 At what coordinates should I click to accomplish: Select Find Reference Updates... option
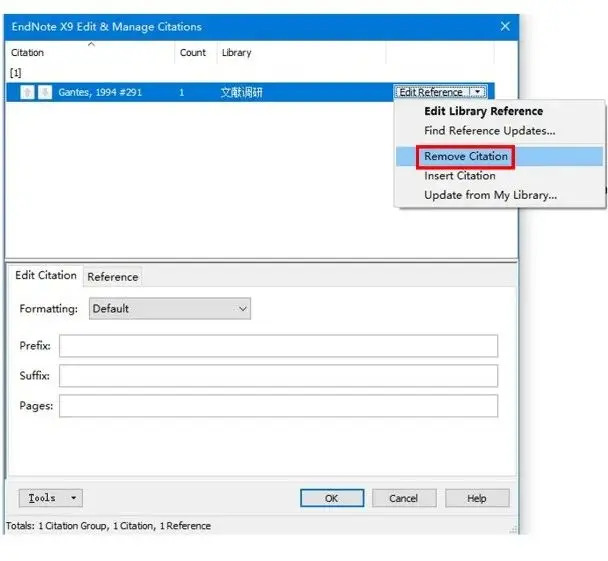489,131
